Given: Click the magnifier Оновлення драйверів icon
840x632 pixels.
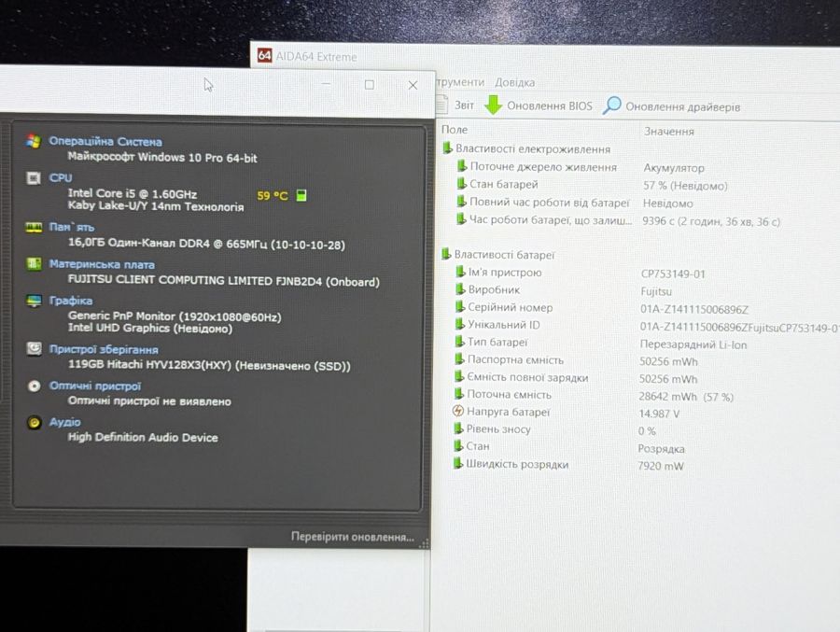Looking at the screenshot, I should coord(611,105).
